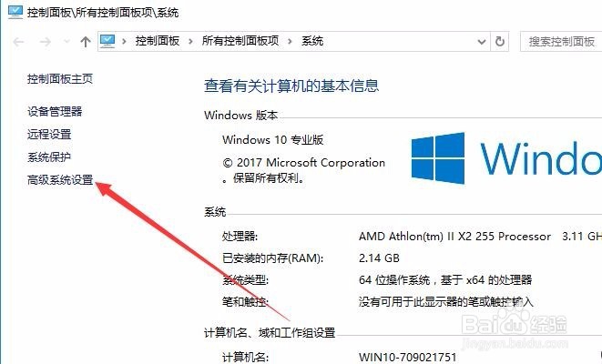
Task: Open 高级系统设置 link
Action: [x=60, y=179]
